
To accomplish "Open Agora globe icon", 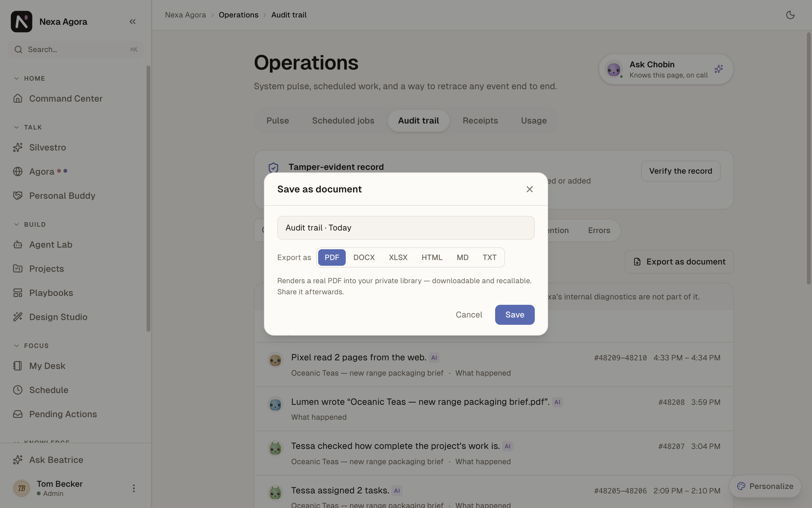I will coord(18,171).
